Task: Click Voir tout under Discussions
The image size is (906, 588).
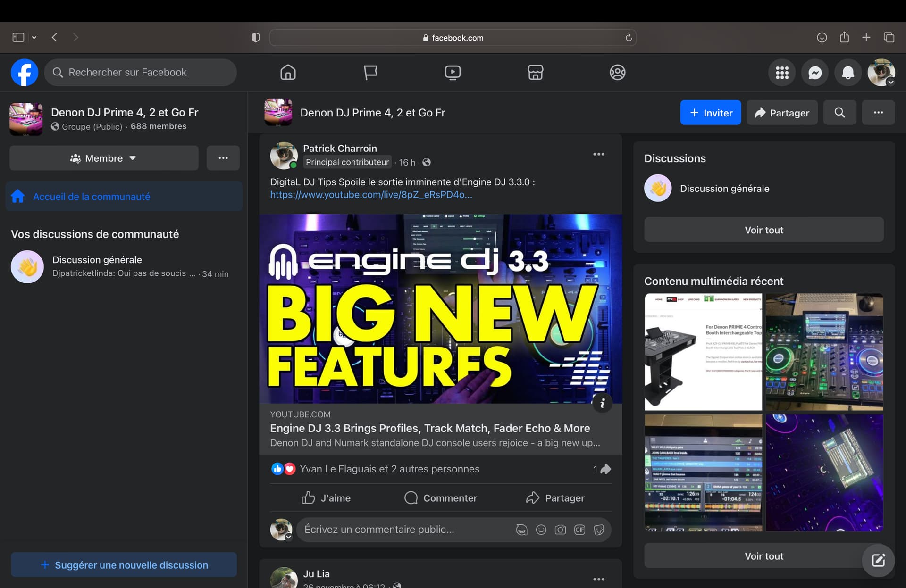Action: click(763, 230)
